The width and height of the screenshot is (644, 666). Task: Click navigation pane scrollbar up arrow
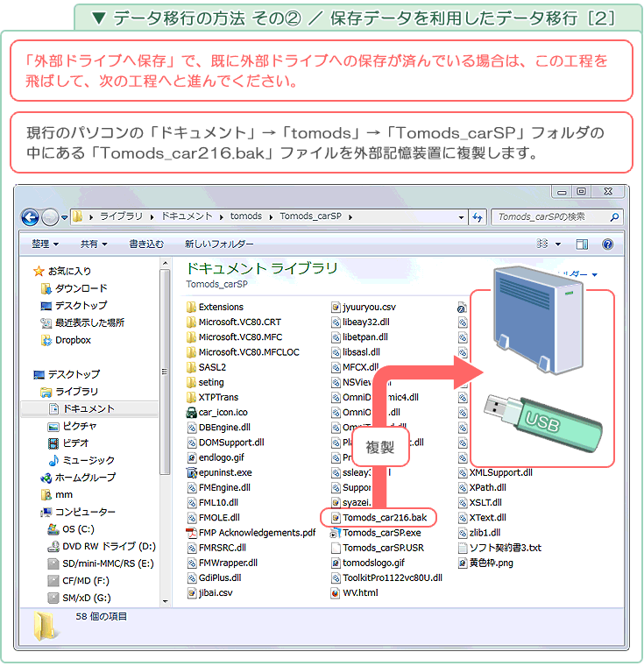click(166, 264)
